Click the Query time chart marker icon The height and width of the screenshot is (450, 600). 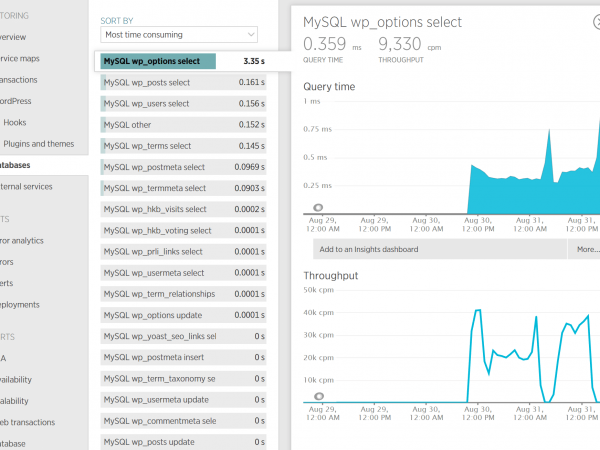click(318, 206)
